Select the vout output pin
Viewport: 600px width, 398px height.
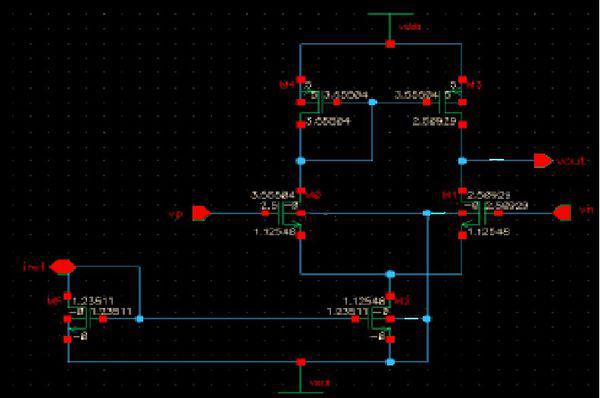pyautogui.click(x=543, y=161)
